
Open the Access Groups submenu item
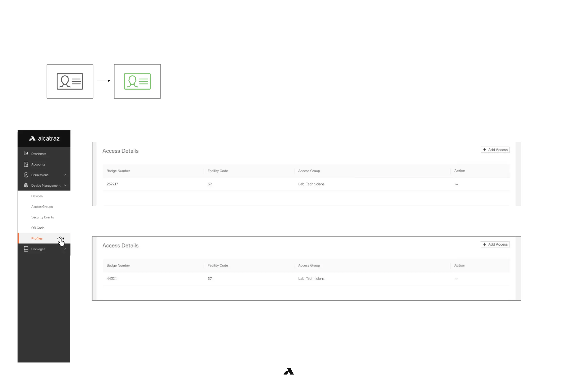42,207
